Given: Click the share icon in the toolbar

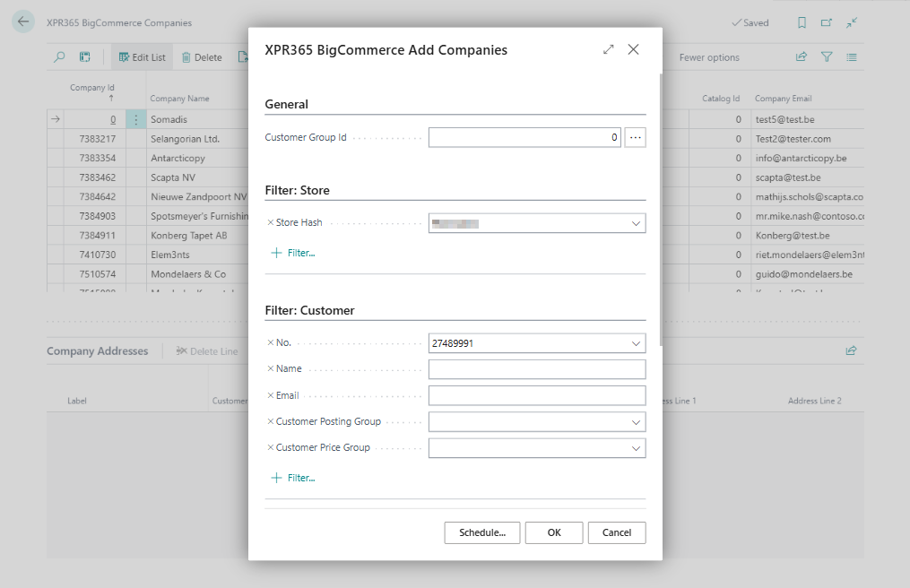Looking at the screenshot, I should [802, 56].
